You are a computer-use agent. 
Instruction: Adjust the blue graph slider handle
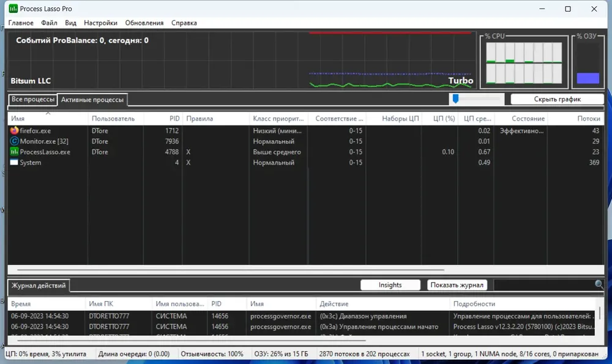(455, 98)
